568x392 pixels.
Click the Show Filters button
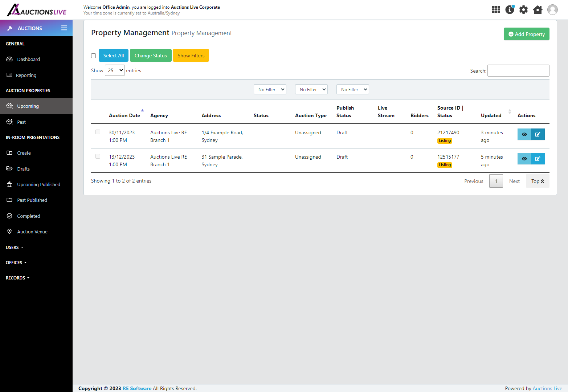point(191,56)
